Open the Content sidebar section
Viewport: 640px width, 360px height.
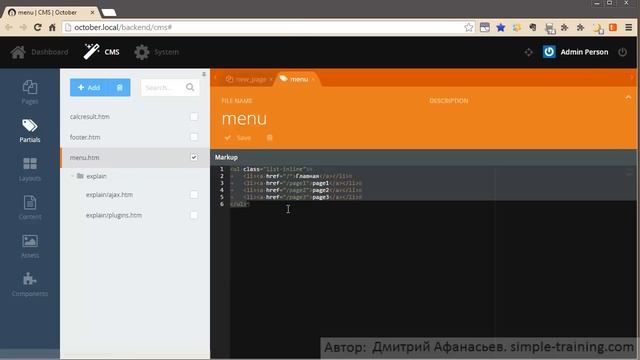click(30, 207)
